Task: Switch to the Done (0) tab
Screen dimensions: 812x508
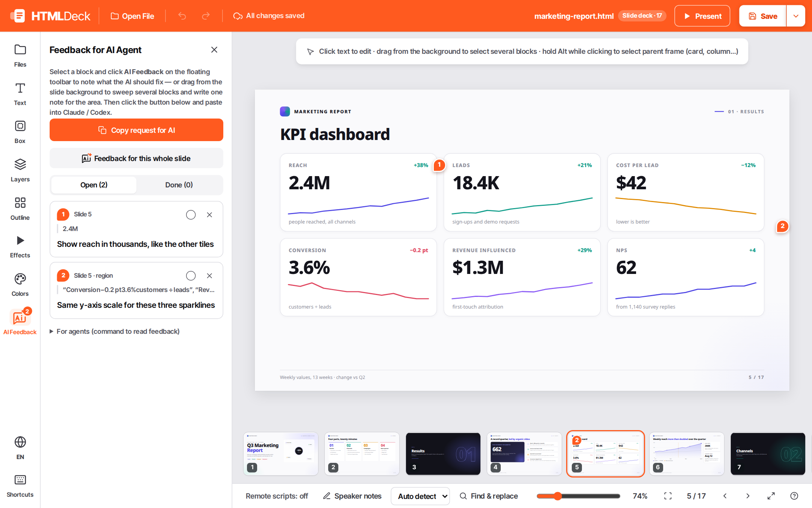Action: pyautogui.click(x=179, y=185)
